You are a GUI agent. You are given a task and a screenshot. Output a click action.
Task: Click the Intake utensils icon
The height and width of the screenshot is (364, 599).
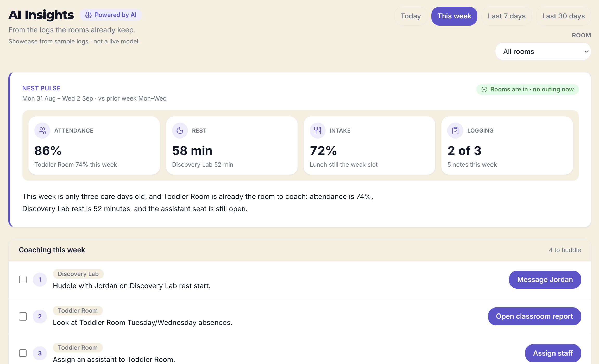click(318, 130)
